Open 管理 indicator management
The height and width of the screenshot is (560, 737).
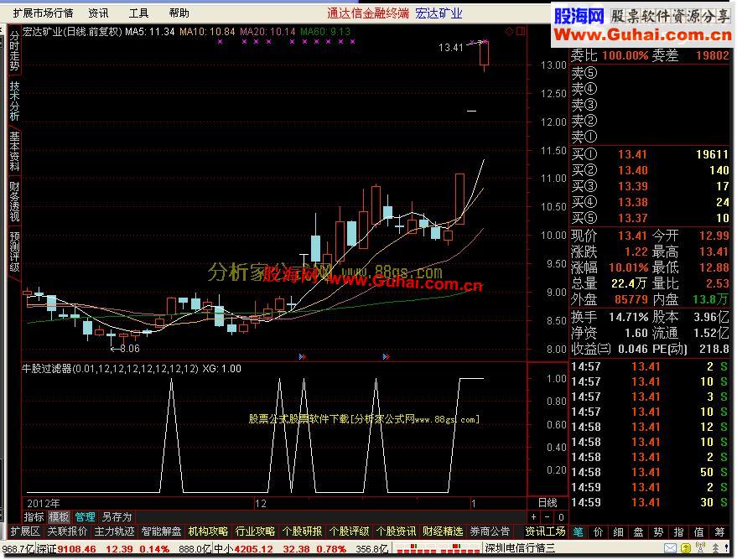tap(85, 516)
